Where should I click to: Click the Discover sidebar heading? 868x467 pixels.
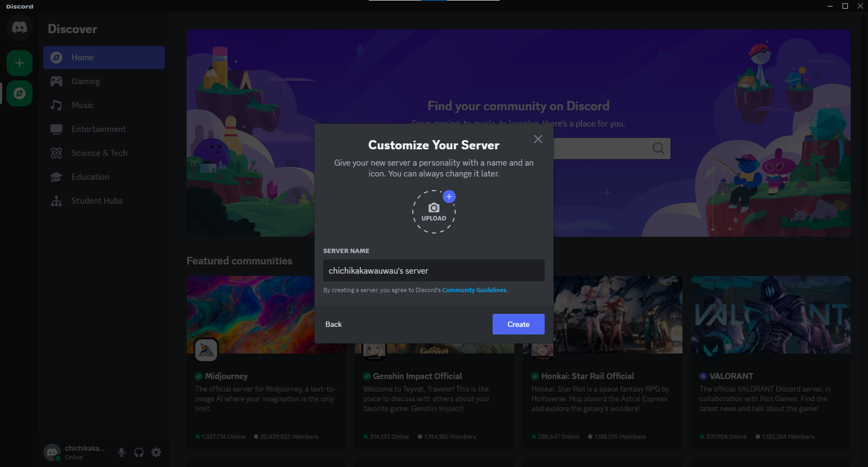(x=72, y=29)
